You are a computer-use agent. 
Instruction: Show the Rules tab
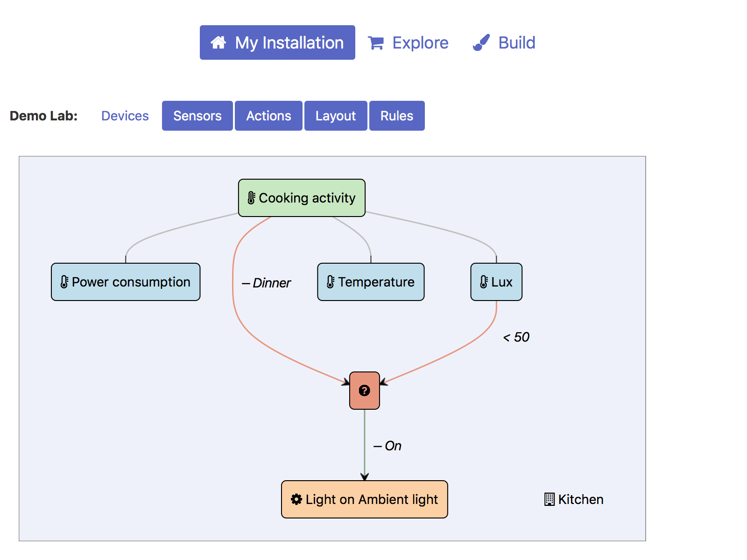396,116
